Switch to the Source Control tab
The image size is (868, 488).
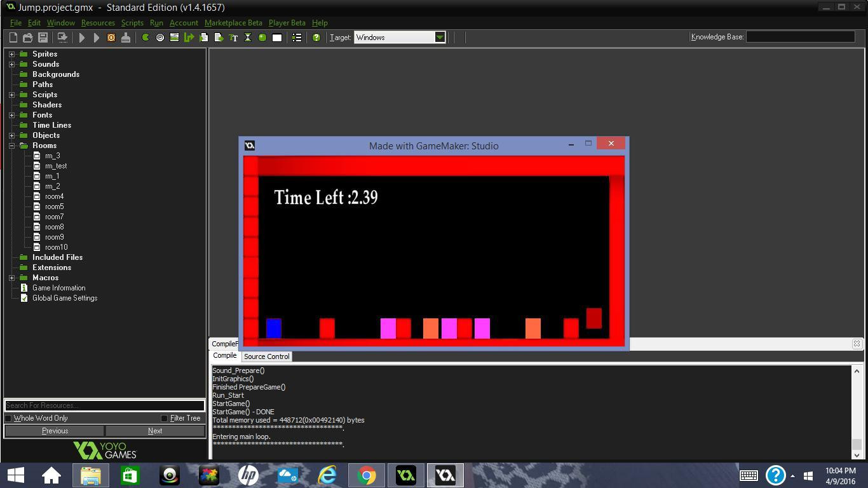pyautogui.click(x=267, y=356)
